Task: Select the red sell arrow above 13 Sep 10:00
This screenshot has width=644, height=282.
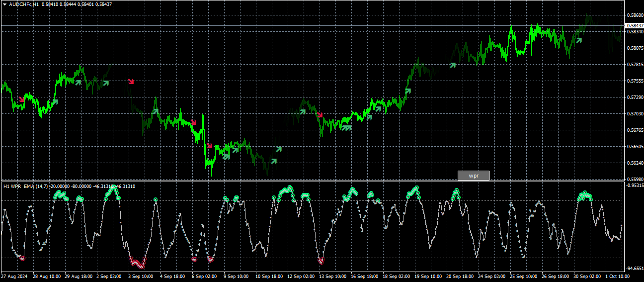Action: pos(320,115)
